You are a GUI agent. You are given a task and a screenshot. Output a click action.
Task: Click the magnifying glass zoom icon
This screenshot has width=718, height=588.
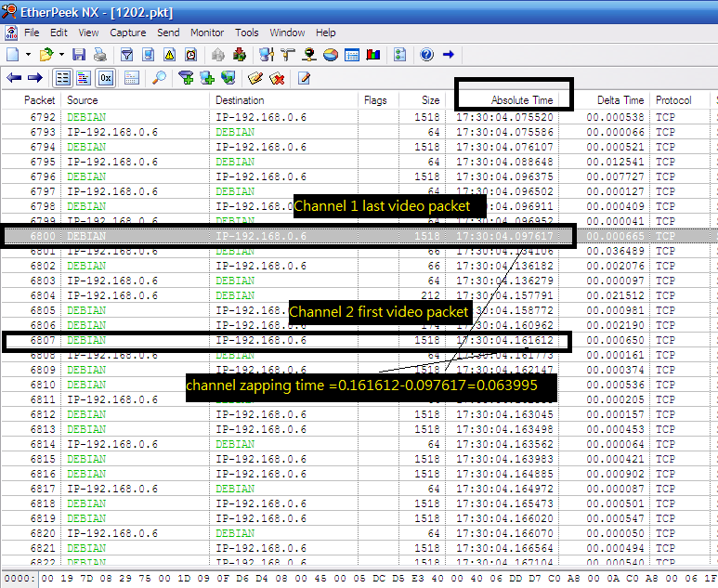[x=159, y=78]
